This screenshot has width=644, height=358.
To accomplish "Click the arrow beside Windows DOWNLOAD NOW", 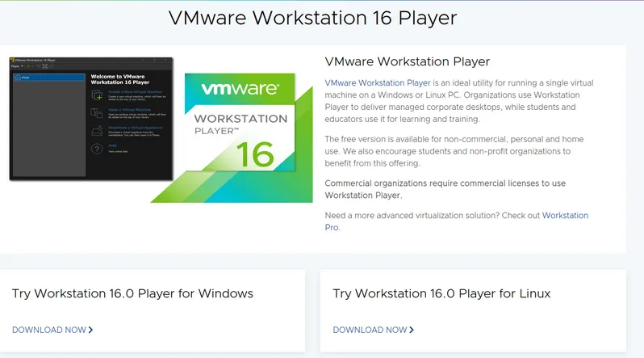I will [x=91, y=330].
